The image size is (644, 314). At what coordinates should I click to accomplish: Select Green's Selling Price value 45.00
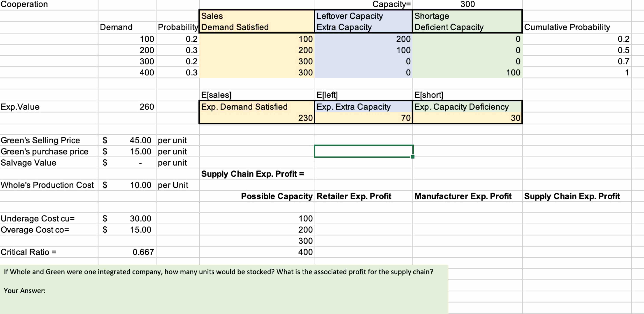[x=127, y=140]
